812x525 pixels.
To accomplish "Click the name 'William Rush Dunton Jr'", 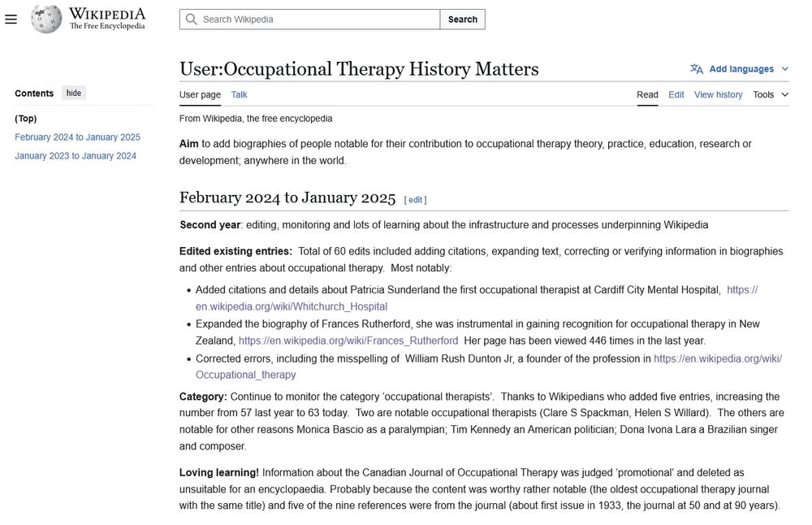I will (459, 358).
